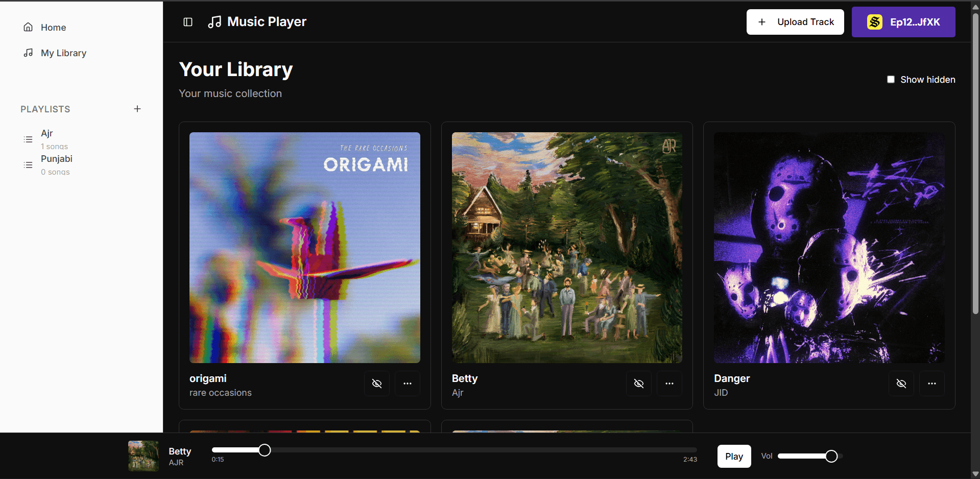Adjust the volume slider
The width and height of the screenshot is (980, 479).
click(x=807, y=456)
